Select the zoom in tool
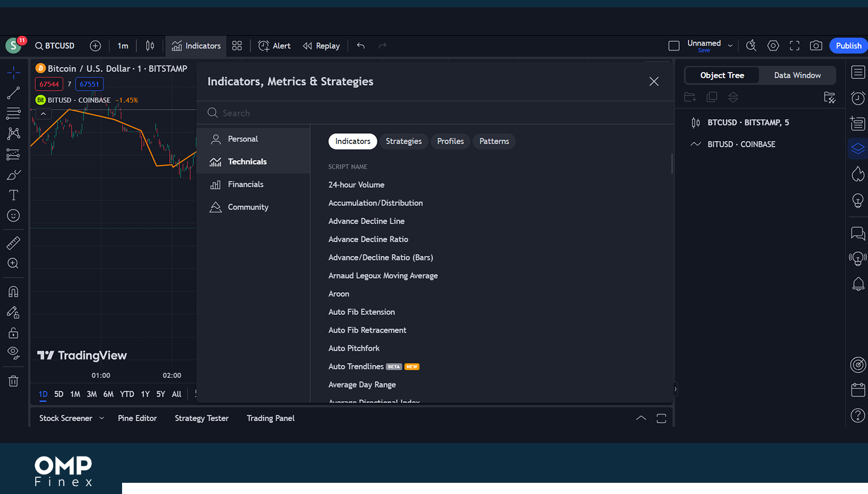 coord(13,263)
